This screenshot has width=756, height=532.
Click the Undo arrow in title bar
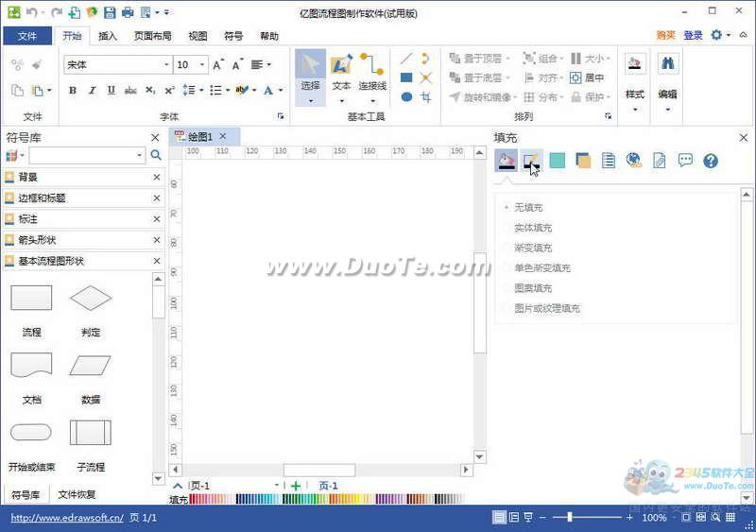coord(32,12)
